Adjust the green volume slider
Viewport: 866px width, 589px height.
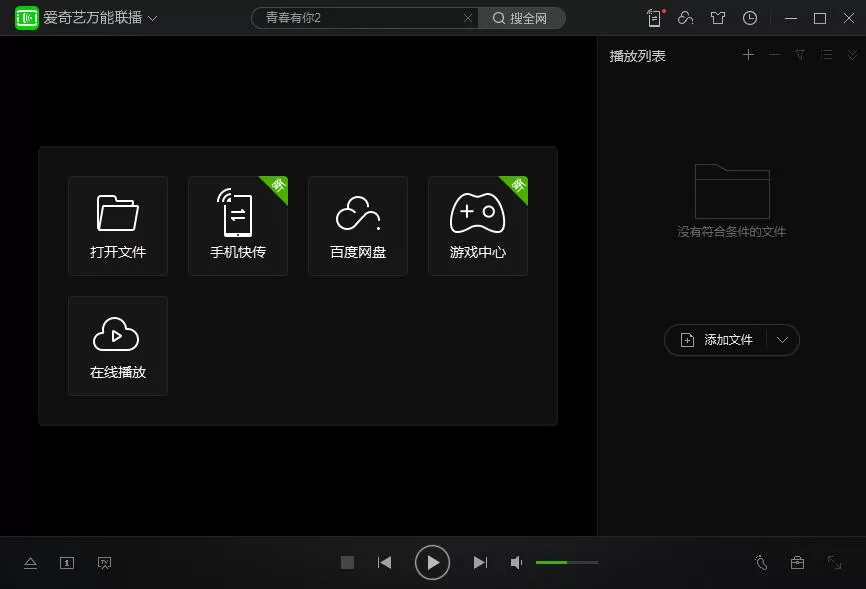(567, 562)
